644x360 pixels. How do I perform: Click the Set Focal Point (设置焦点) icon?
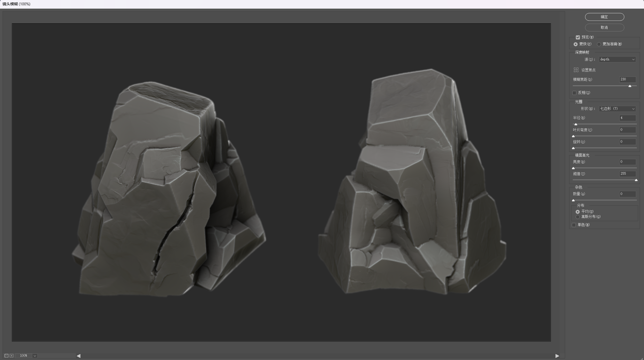pyautogui.click(x=576, y=70)
